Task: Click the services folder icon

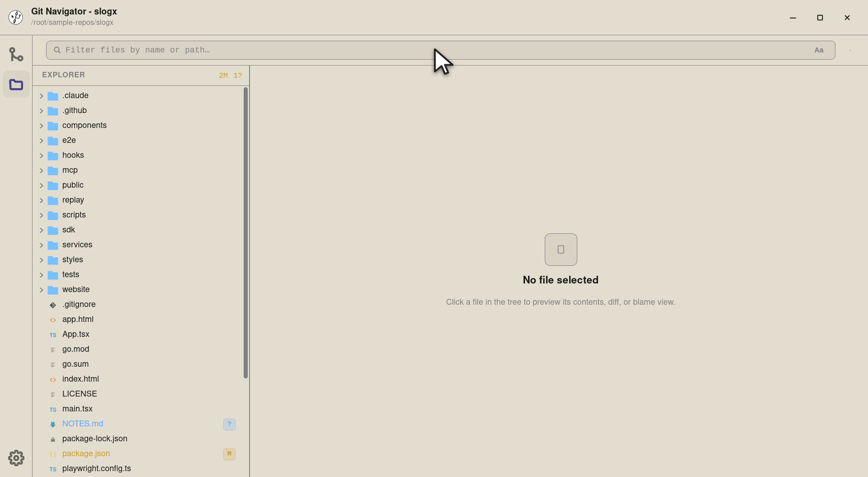Action: [53, 245]
